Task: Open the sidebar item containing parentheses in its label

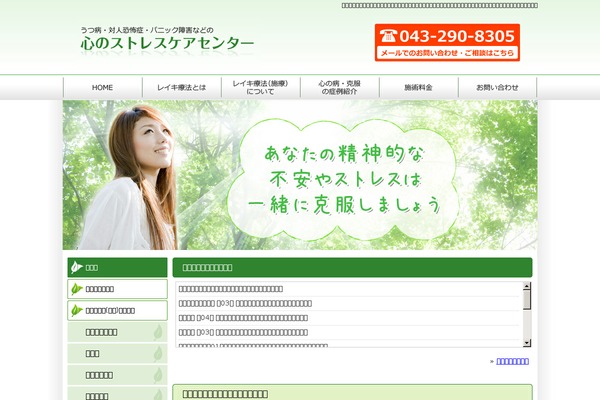Action: [x=117, y=310]
